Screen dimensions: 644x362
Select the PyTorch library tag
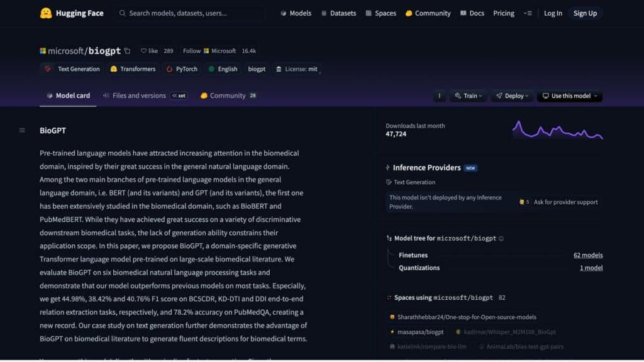click(182, 69)
